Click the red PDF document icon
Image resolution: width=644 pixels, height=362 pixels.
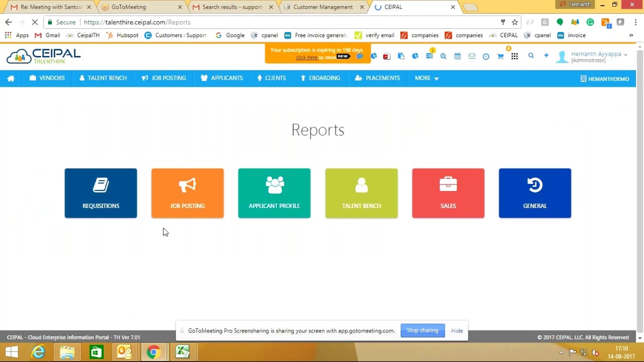pyautogui.click(x=386, y=56)
